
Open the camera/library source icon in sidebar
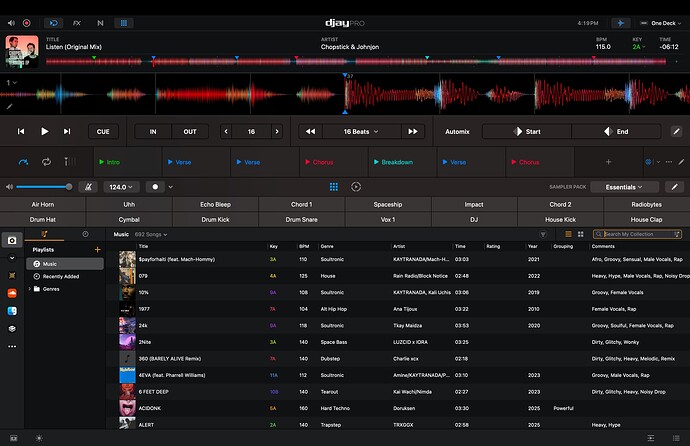(x=12, y=240)
